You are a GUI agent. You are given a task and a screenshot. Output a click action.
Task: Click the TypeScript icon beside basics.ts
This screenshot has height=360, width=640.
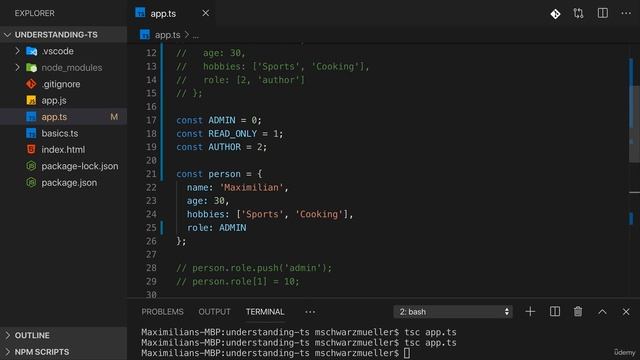click(31, 133)
